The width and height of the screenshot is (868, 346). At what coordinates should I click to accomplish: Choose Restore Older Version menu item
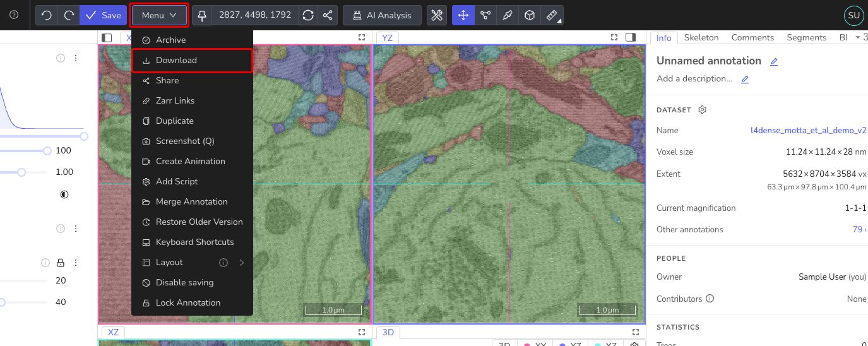192,222
